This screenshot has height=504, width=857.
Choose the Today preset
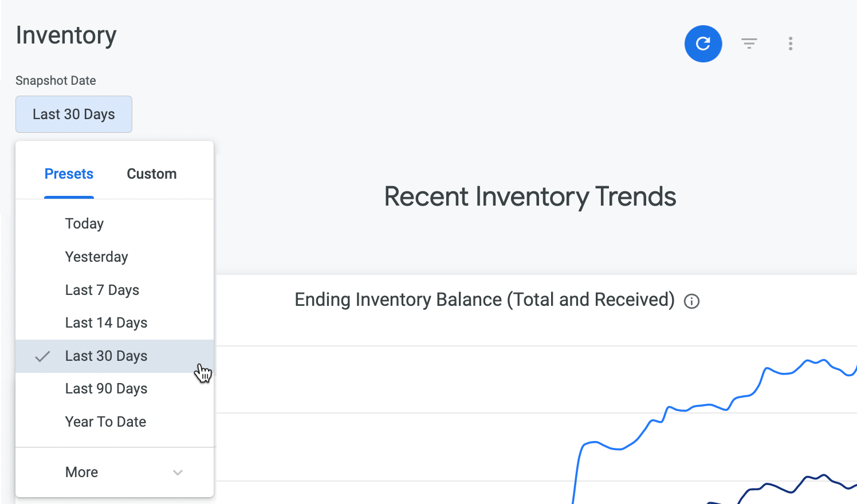[x=85, y=224]
